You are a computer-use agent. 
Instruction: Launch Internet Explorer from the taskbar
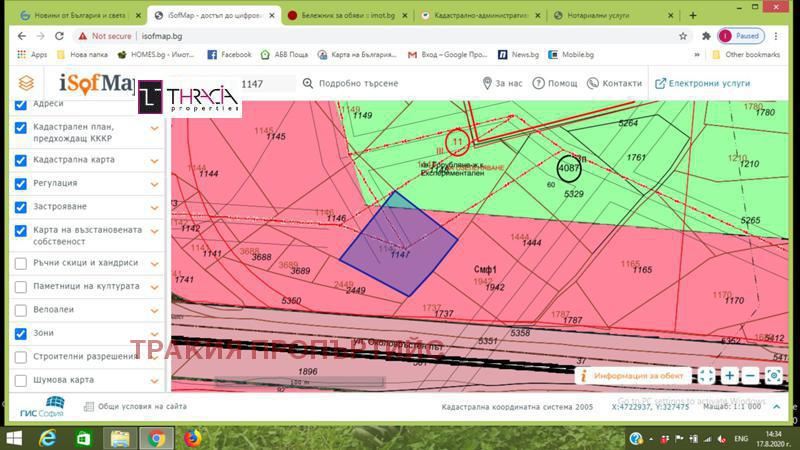(x=47, y=439)
